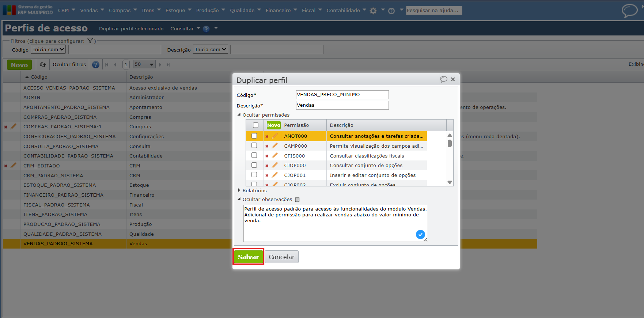Check the CFIS000 permission checkbox
The image size is (644, 318).
tap(254, 155)
